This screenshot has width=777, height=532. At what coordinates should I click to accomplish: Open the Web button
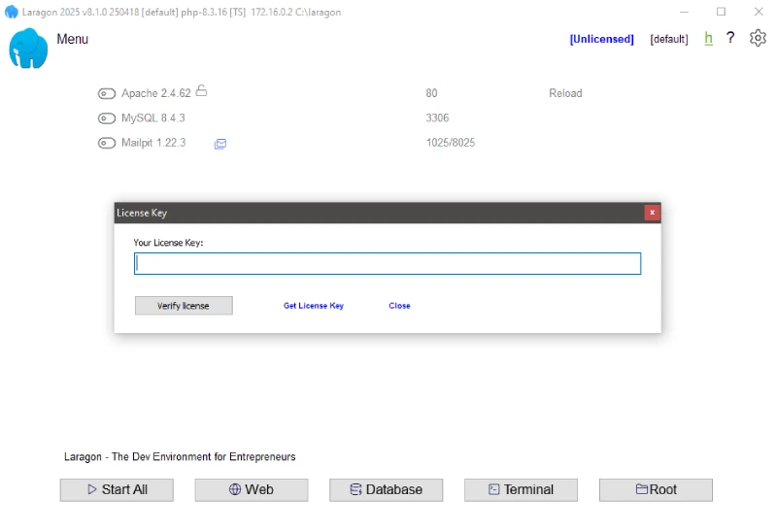[x=252, y=490]
